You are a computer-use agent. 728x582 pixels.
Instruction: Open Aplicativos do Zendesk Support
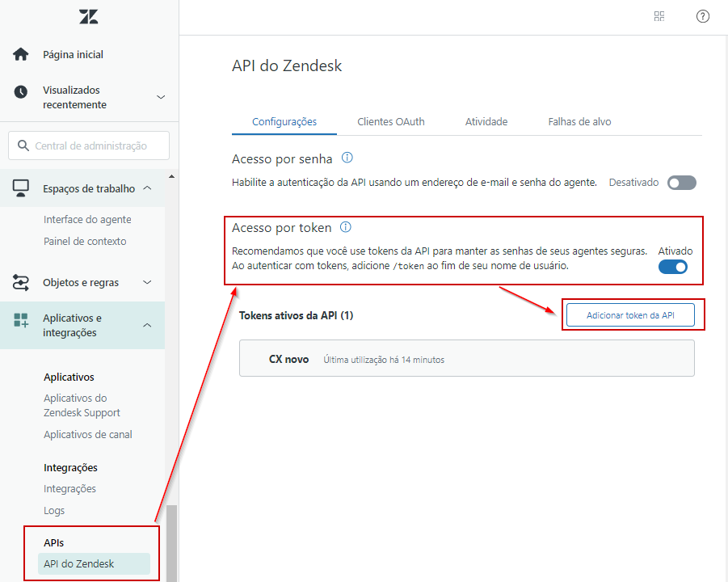82,406
